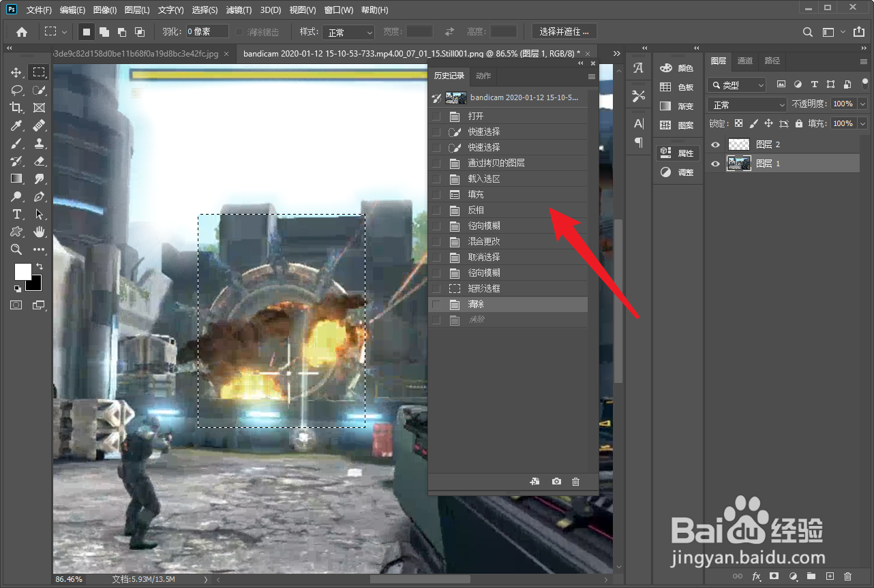Open the 样式 style dropdown

(x=349, y=32)
